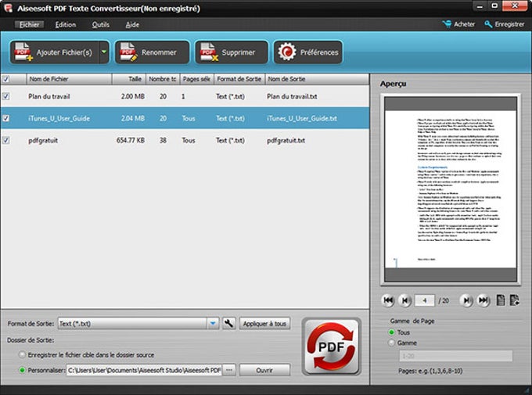Screen dimensions: 532x395
Task: Click the page export icon beside view icon
Action: pyautogui.click(x=514, y=300)
